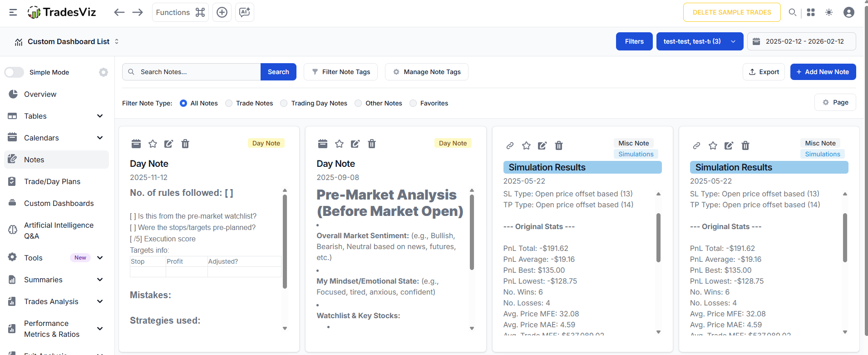Select the Trade Notes radio button
This screenshot has height=355, width=868.
(x=229, y=103)
